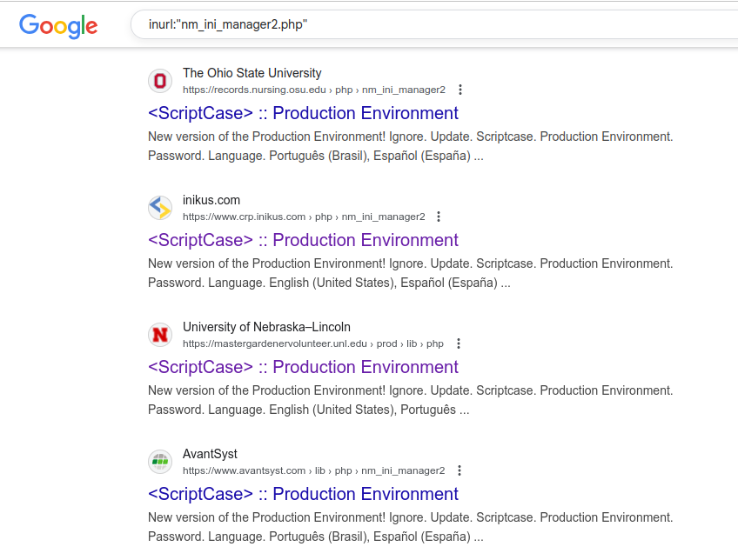The height and width of the screenshot is (560, 738).
Task: Click the inikus.com site favicon
Action: click(160, 208)
